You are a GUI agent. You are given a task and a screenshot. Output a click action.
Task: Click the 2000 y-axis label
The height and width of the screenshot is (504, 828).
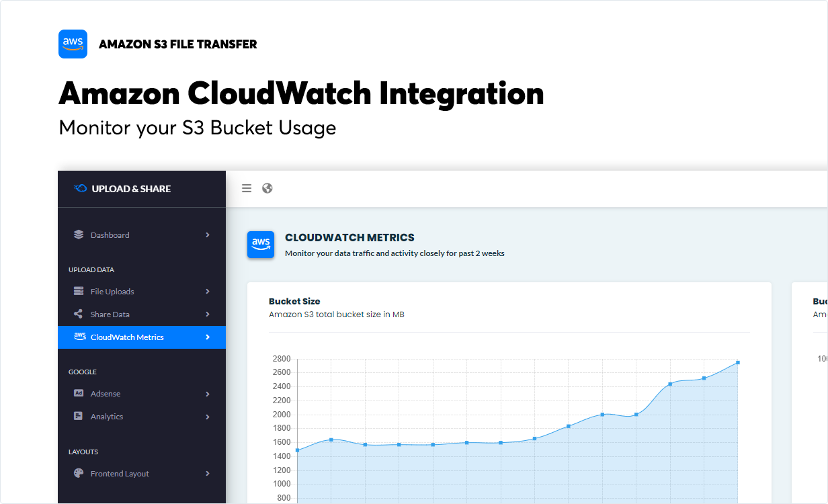282,415
